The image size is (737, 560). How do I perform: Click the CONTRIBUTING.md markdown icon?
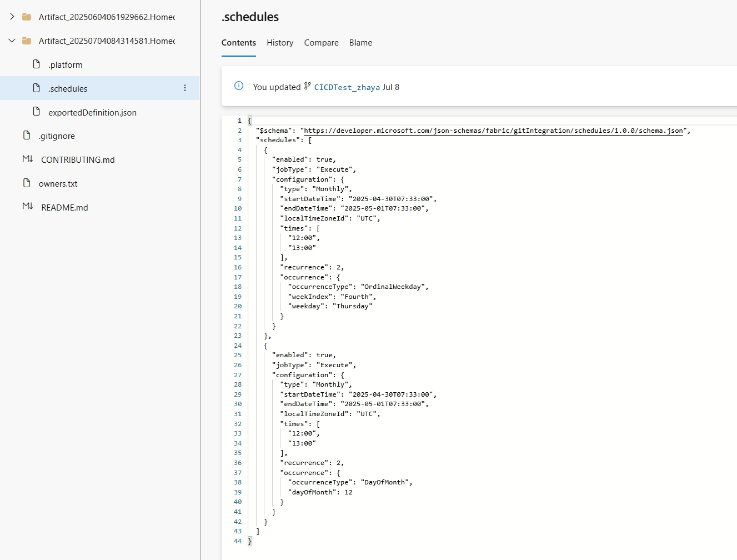[27, 159]
